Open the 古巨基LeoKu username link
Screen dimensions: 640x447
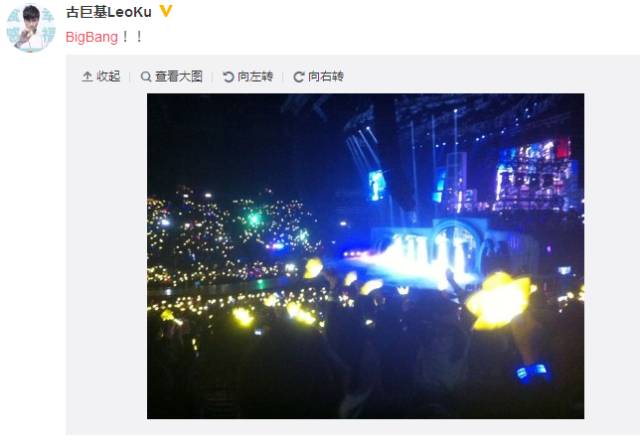point(109,12)
